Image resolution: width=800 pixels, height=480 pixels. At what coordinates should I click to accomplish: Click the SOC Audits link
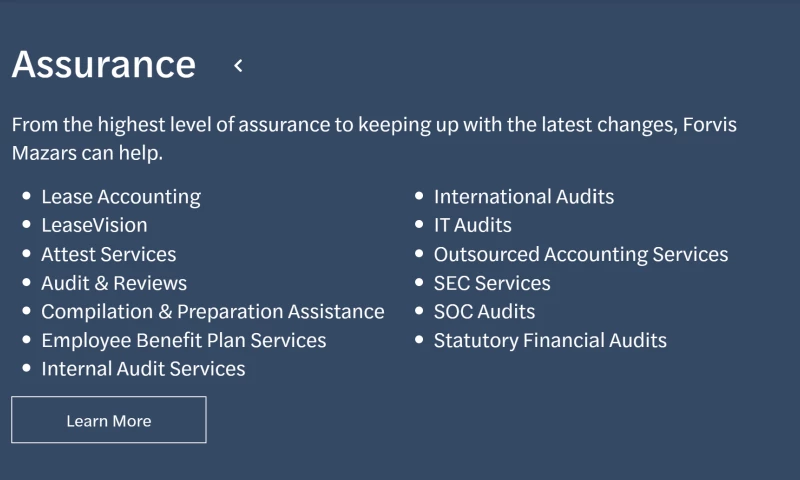(x=484, y=311)
